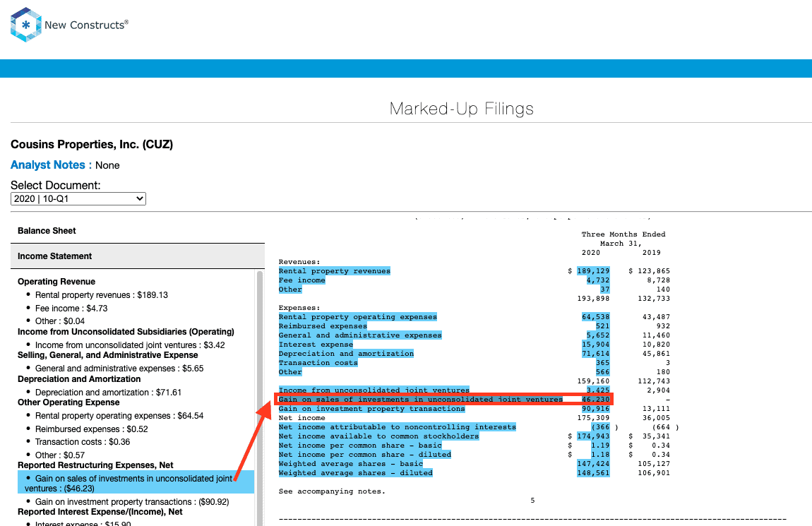Click Transaction costs line in filing

click(x=318, y=363)
